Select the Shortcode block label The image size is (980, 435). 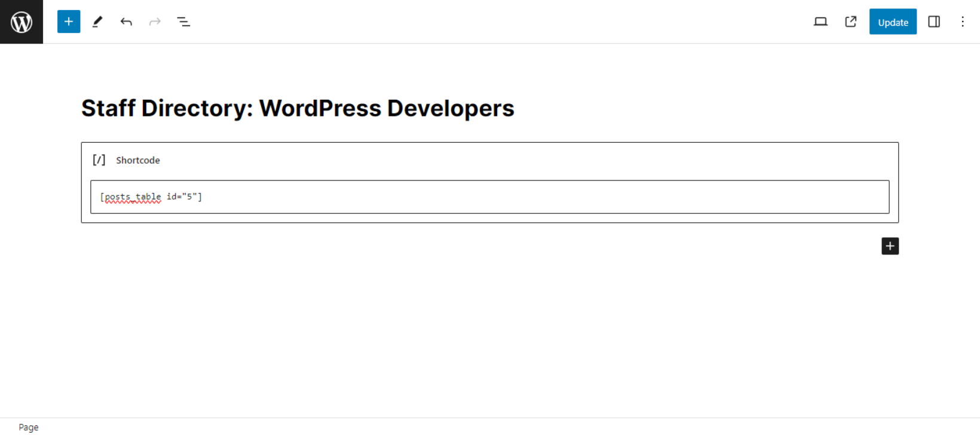point(138,160)
